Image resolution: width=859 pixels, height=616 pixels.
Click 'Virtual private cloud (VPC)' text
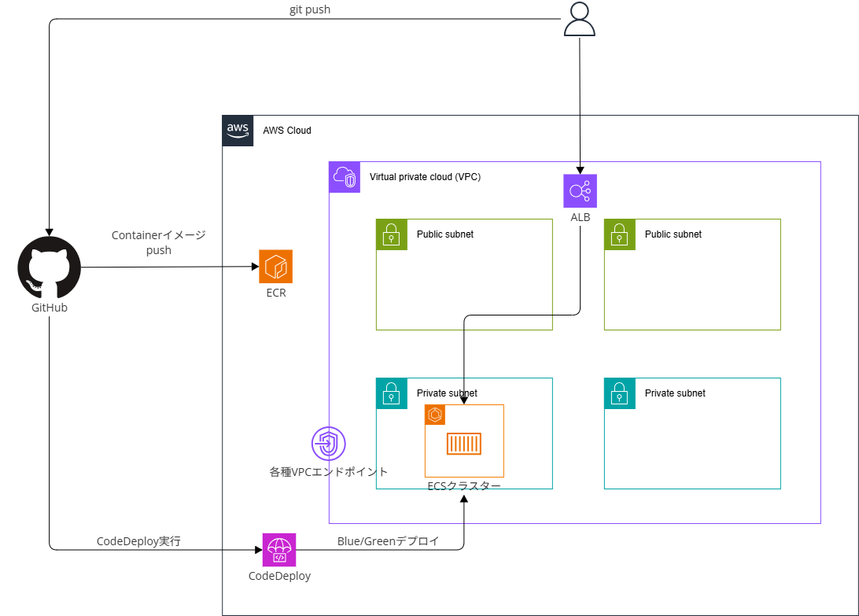pos(425,177)
